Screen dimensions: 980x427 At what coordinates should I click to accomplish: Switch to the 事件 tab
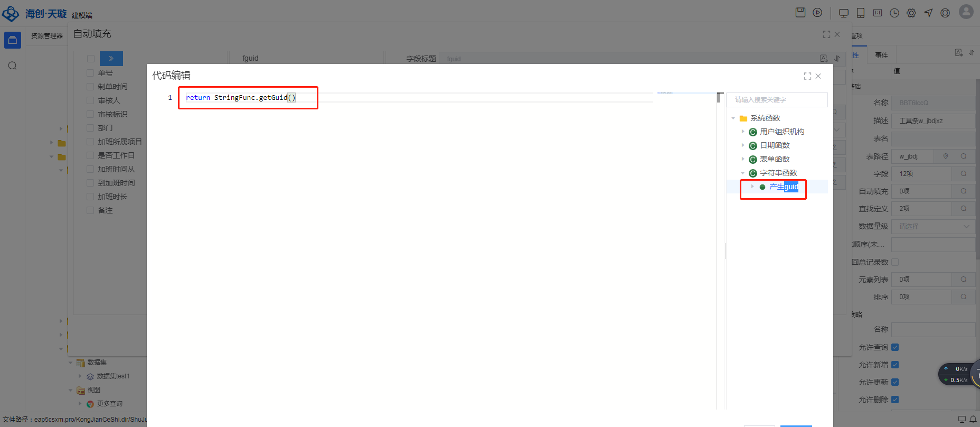point(881,55)
